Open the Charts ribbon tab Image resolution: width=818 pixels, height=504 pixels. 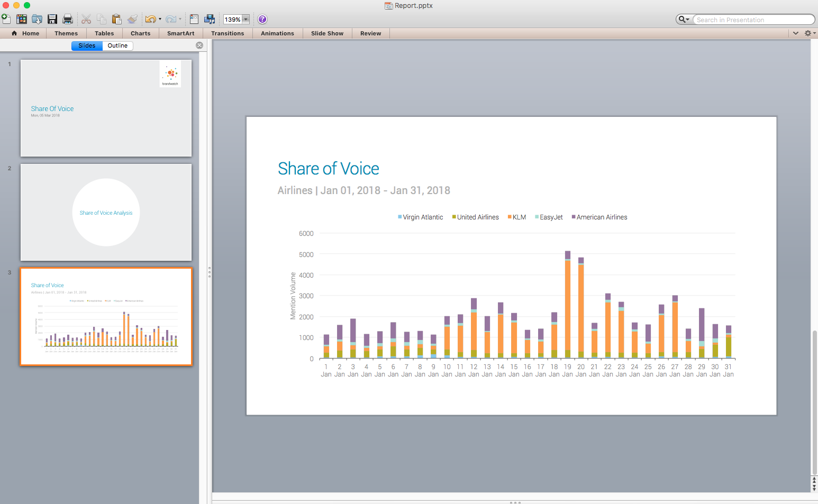click(x=140, y=33)
